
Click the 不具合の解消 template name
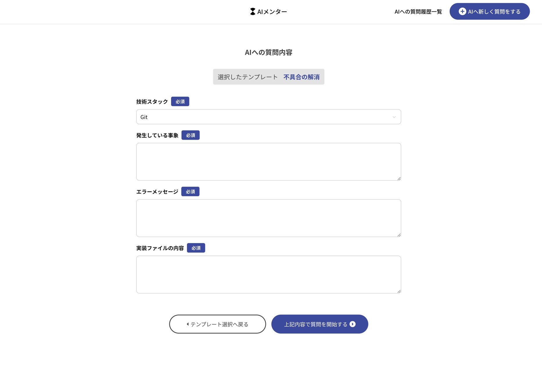[301, 77]
